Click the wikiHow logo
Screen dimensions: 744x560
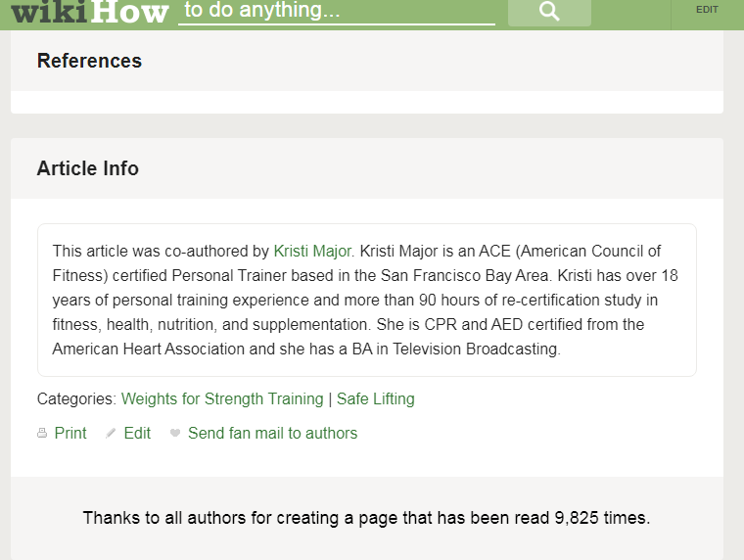coord(90,12)
